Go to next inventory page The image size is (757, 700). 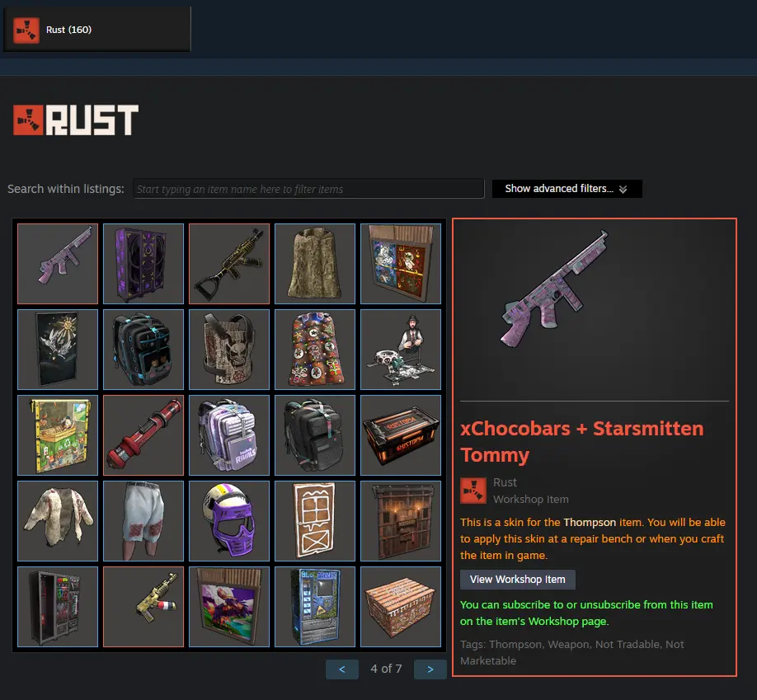430,669
